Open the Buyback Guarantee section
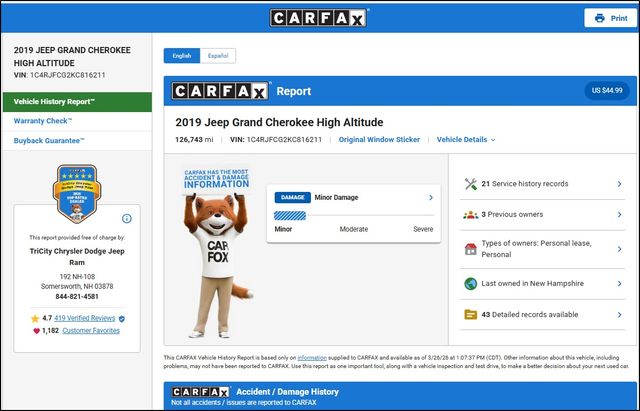 [49, 141]
